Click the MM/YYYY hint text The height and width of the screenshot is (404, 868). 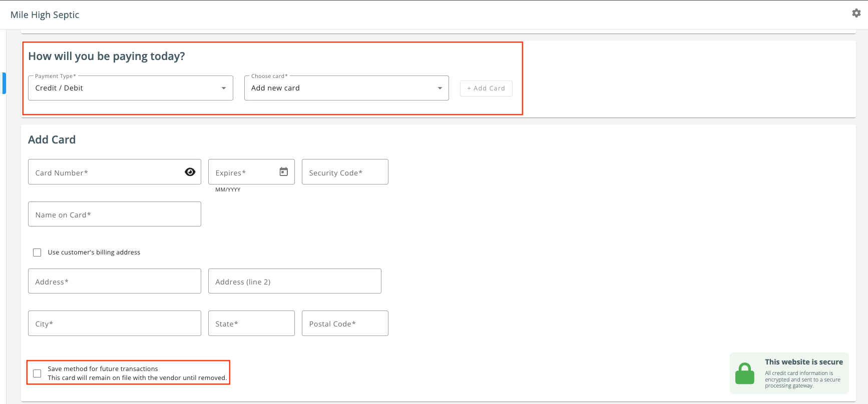coord(228,189)
